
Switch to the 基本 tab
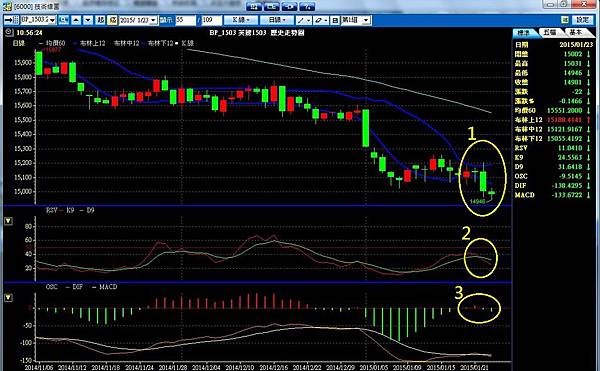[576, 33]
